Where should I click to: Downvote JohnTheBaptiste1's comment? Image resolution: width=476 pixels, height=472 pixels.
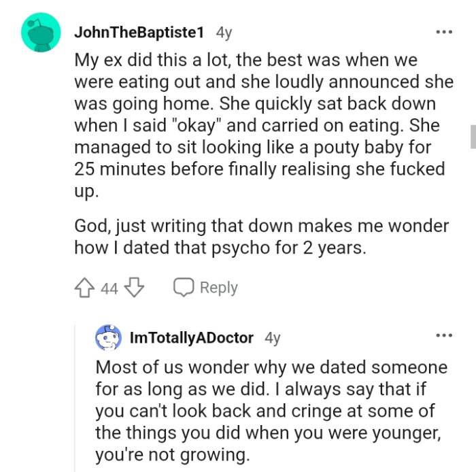point(135,288)
